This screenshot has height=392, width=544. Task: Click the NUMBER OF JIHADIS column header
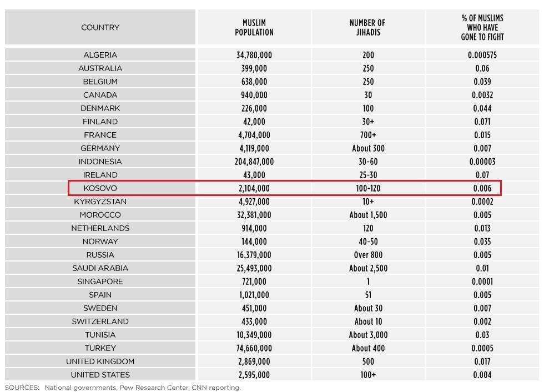tap(367, 27)
